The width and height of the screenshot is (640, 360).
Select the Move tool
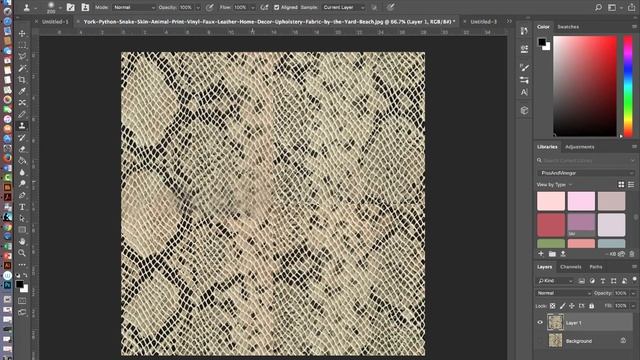22,33
